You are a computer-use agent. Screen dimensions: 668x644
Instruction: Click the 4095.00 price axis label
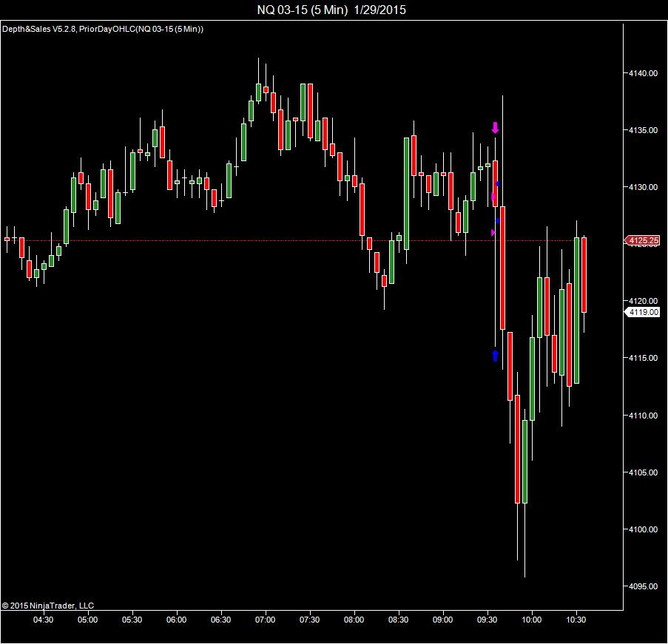643,586
